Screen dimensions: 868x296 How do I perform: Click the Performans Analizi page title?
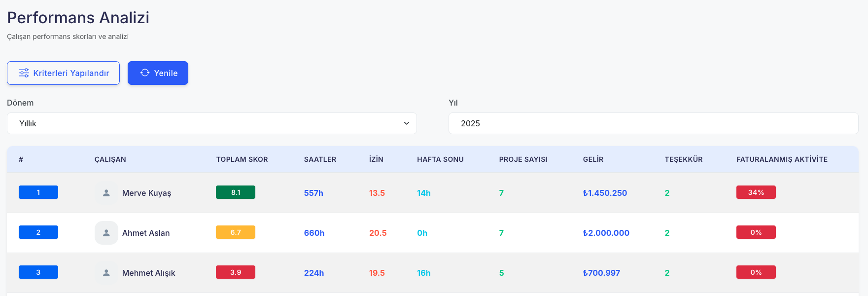coord(78,18)
